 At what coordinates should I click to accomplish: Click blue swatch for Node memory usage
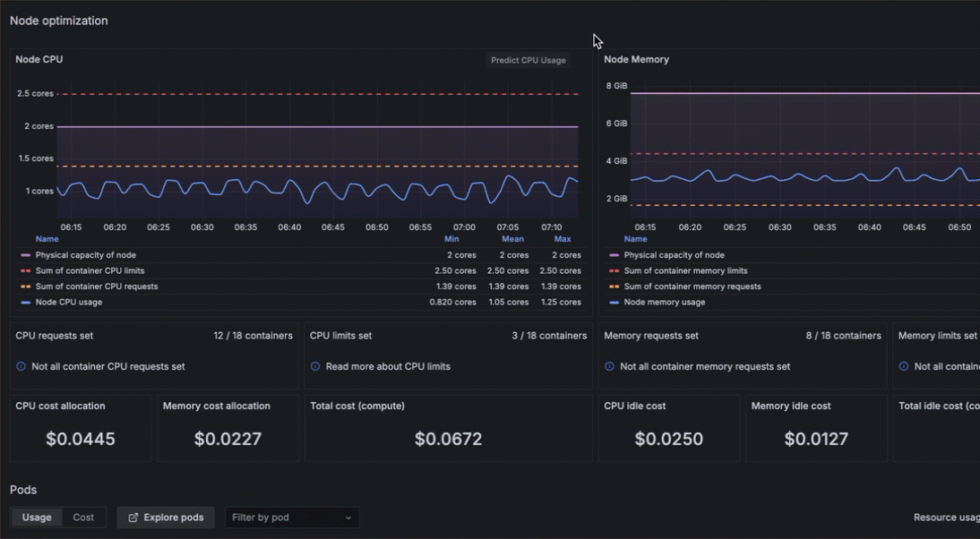pyautogui.click(x=615, y=303)
